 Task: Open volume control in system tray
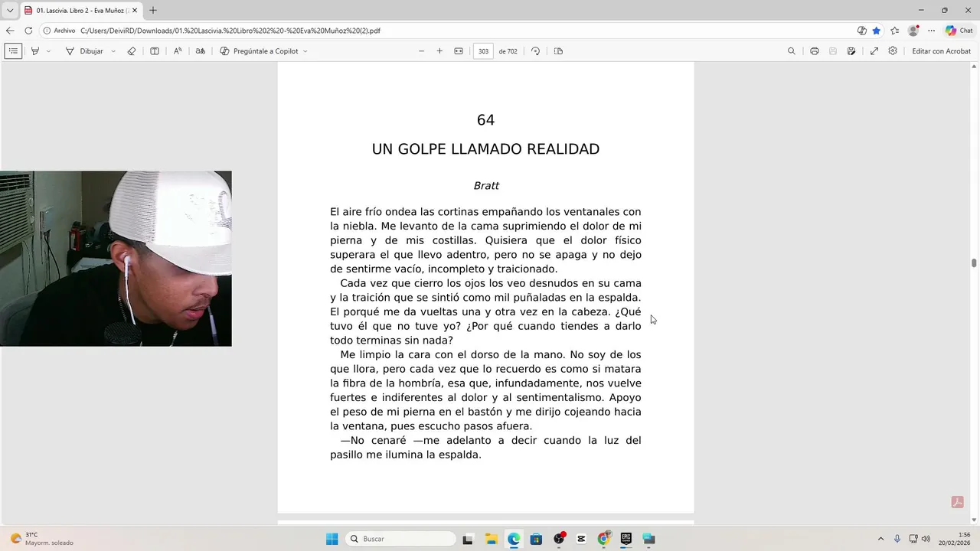[x=926, y=539]
